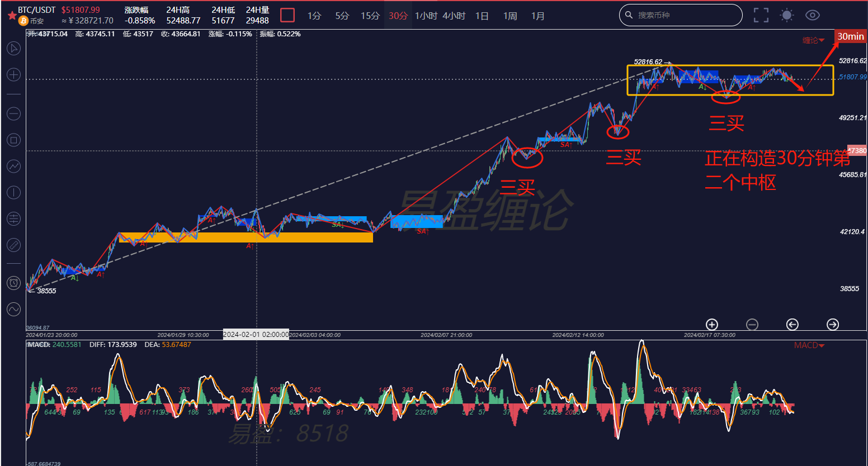Select the wave curve tool in left toolbar
Viewport: 868px width, 466px height.
(x=13, y=309)
